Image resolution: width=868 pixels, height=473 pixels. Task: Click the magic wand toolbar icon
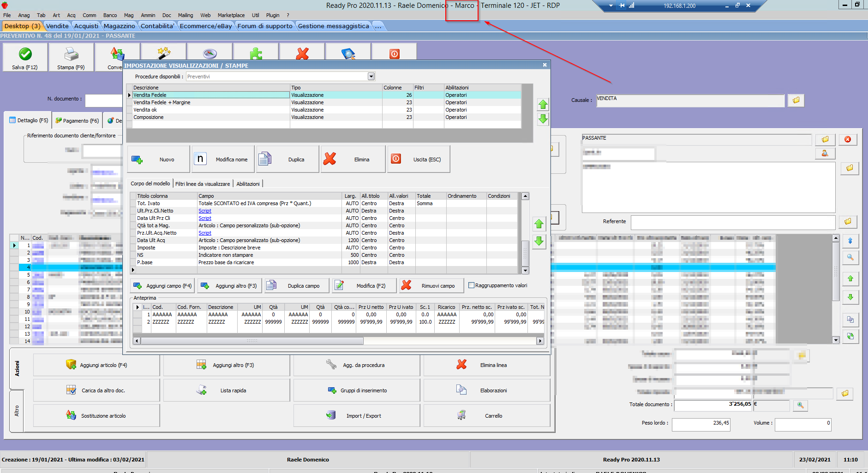pos(164,53)
